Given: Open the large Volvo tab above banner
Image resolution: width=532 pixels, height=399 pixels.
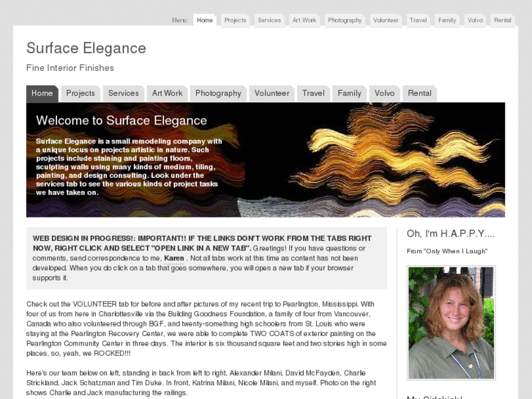Looking at the screenshot, I should tap(384, 94).
